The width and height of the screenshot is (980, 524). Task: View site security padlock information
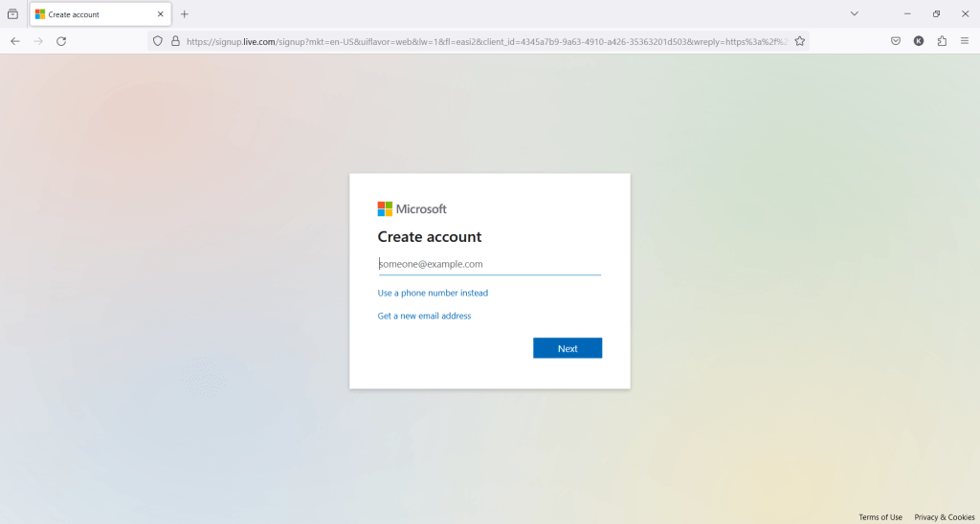(x=175, y=41)
